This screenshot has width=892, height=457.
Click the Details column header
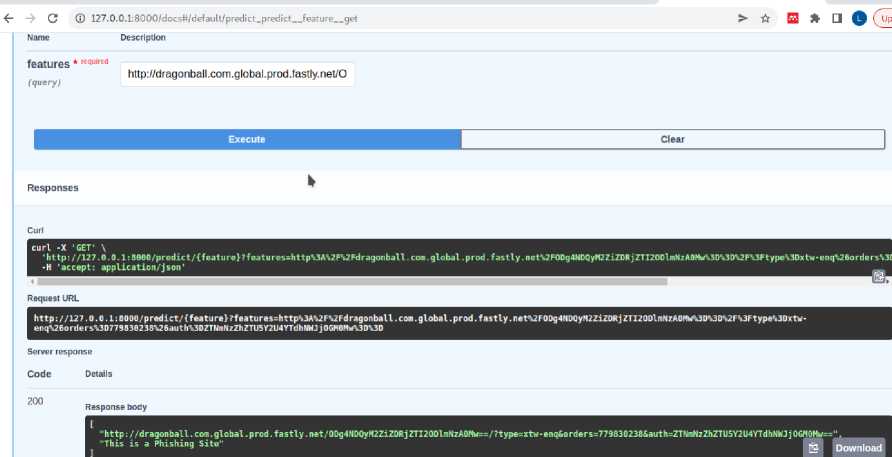pyautogui.click(x=98, y=374)
